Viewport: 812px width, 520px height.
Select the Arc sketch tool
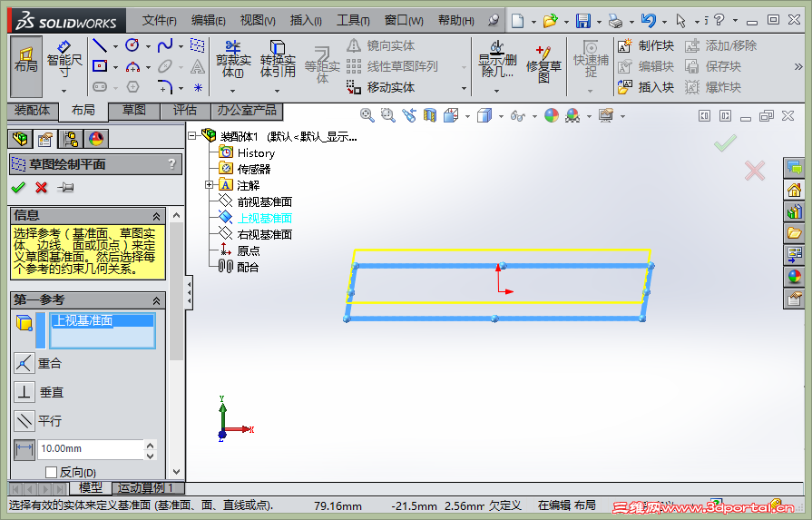tap(132, 66)
